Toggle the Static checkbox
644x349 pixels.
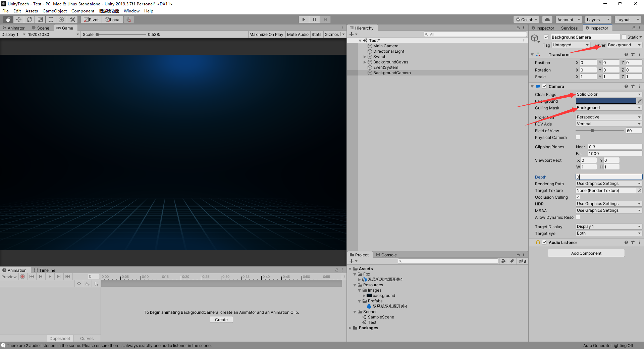(624, 37)
